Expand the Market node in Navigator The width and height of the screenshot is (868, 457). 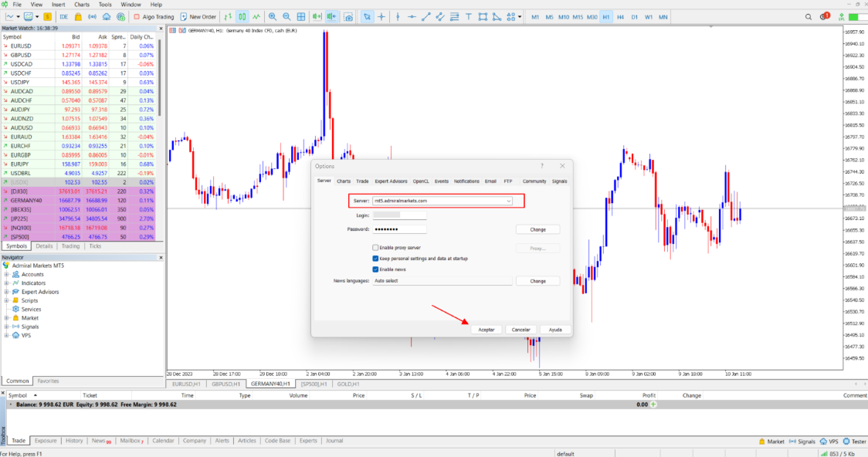7,318
